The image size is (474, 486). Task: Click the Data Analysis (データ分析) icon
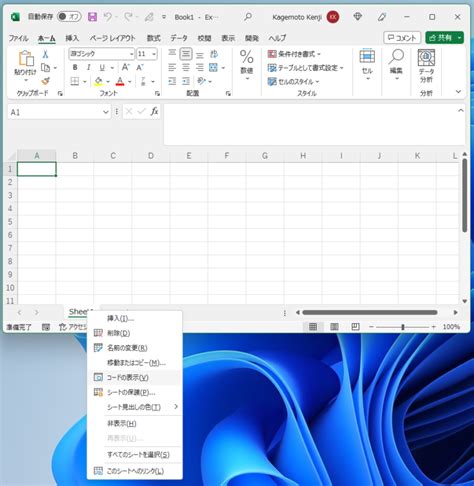pyautogui.click(x=426, y=66)
